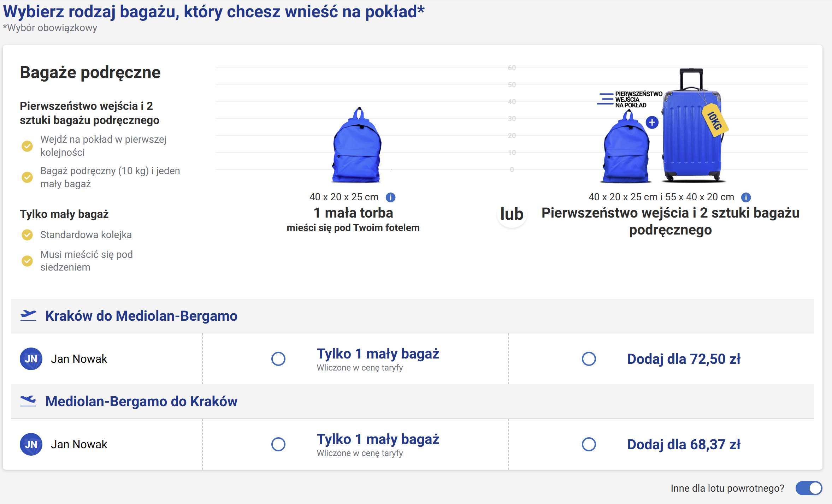Toggle Inne dla lotu powrotnego switch
The image size is (832, 504).
809,488
